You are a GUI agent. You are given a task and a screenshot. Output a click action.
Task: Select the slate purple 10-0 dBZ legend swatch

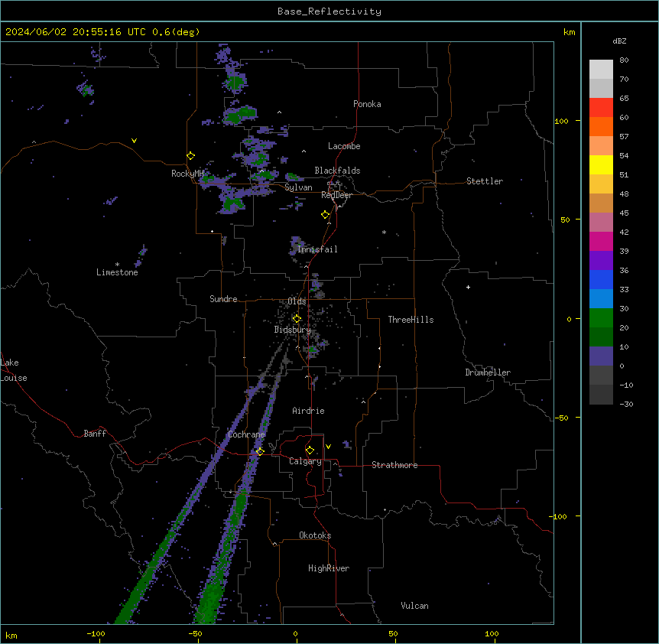[601, 356]
